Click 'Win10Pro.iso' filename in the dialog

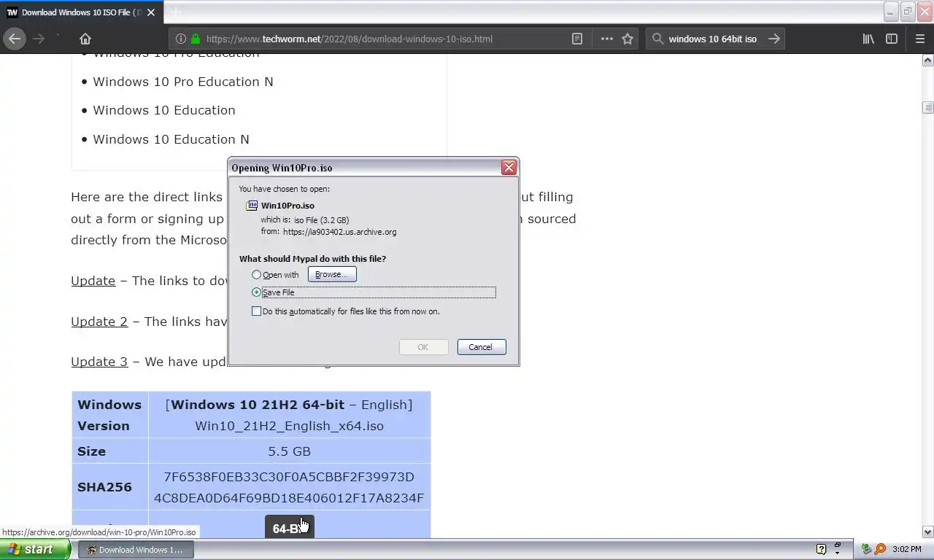click(287, 206)
